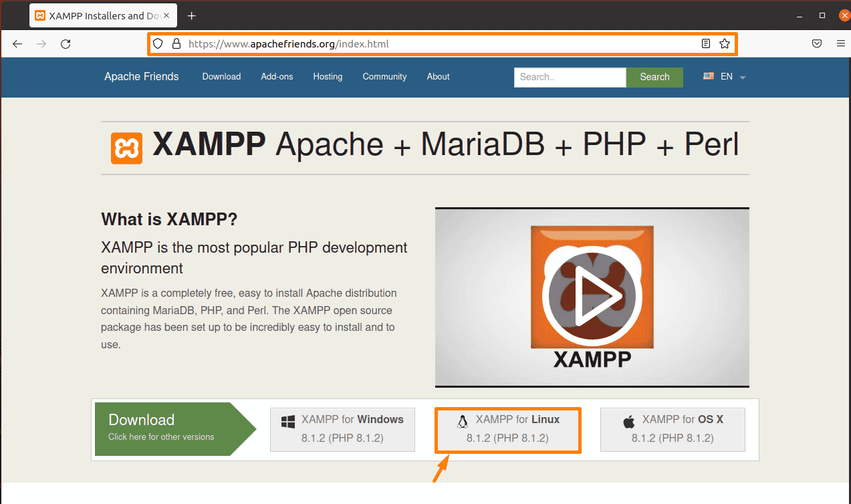Save page to Pocket icon
This screenshot has width=851, height=504.
(817, 44)
